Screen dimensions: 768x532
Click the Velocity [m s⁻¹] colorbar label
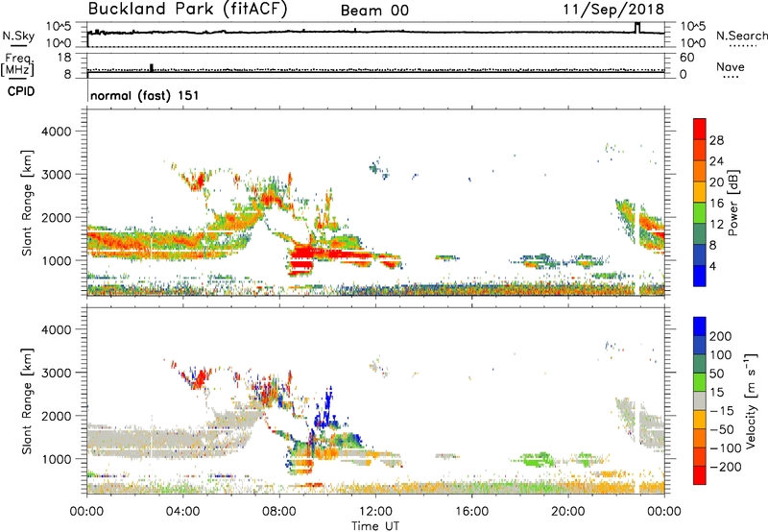tap(751, 400)
